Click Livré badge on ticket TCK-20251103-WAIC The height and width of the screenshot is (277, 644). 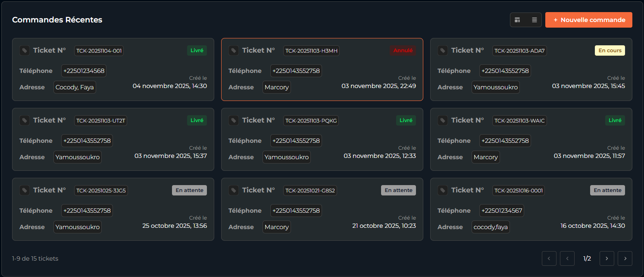click(x=615, y=120)
